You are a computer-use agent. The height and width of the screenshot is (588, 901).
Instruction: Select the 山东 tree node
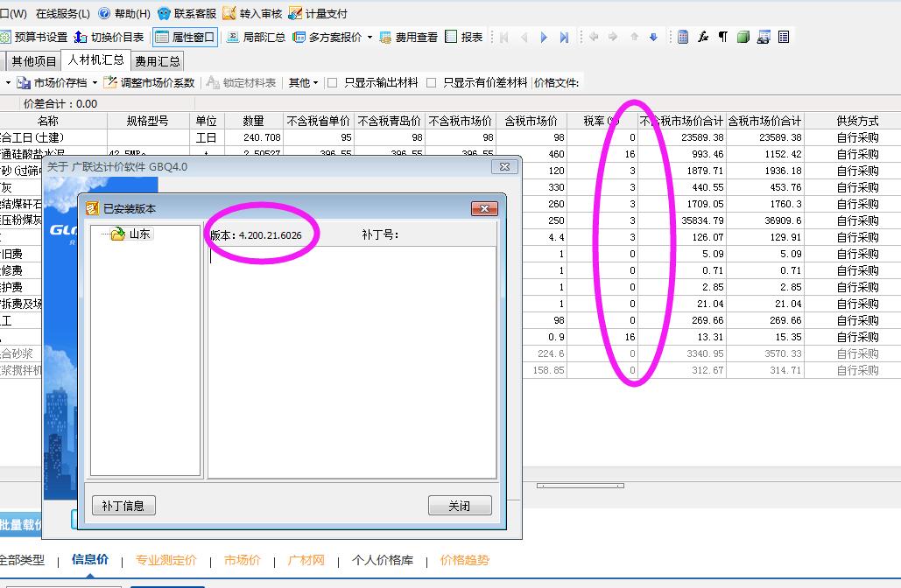pyautogui.click(x=139, y=234)
